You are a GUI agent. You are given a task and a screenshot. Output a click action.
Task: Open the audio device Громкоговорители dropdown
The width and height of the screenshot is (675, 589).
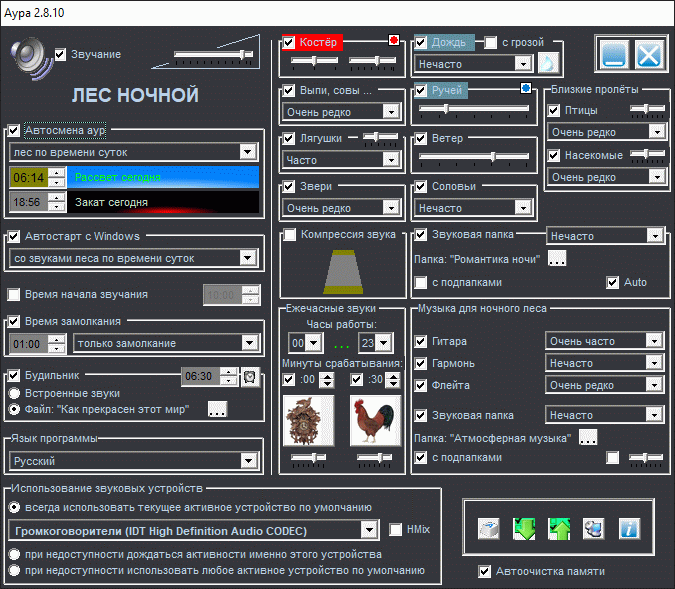coord(368,529)
